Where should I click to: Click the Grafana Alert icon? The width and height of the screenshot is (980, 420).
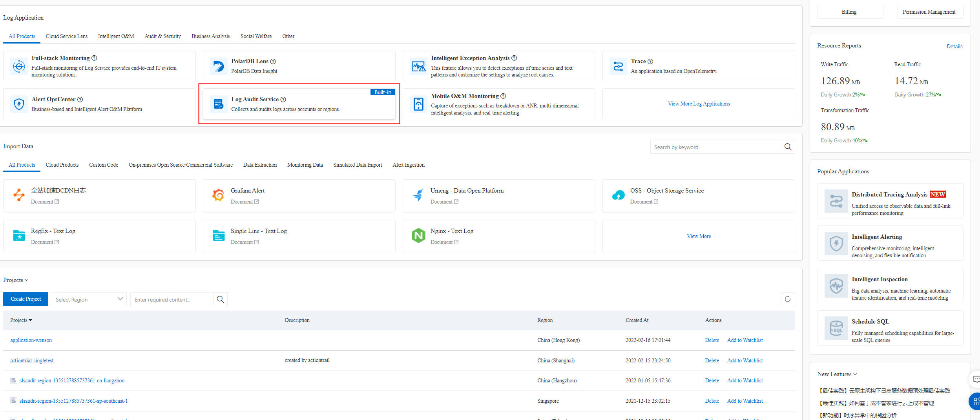[x=218, y=195]
